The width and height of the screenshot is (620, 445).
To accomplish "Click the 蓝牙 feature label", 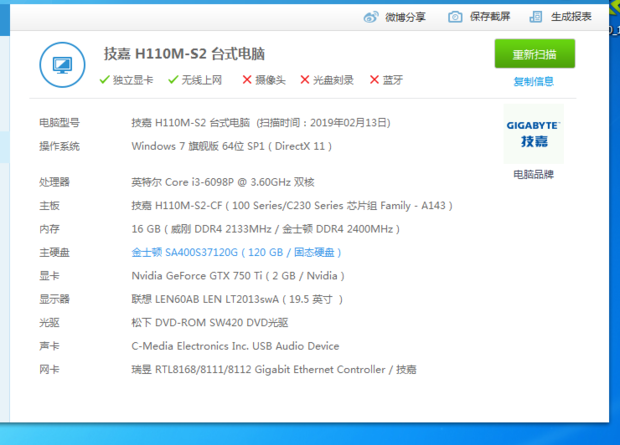I will (x=393, y=80).
